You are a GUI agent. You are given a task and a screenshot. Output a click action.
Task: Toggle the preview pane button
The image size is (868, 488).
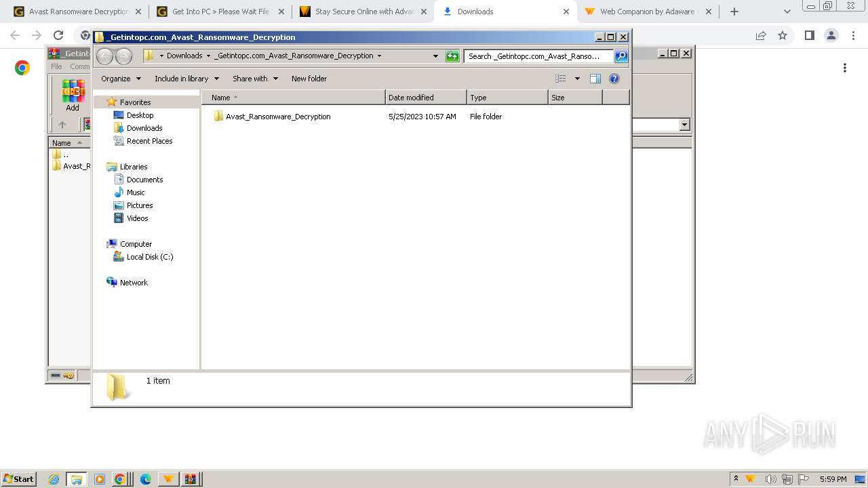point(595,79)
